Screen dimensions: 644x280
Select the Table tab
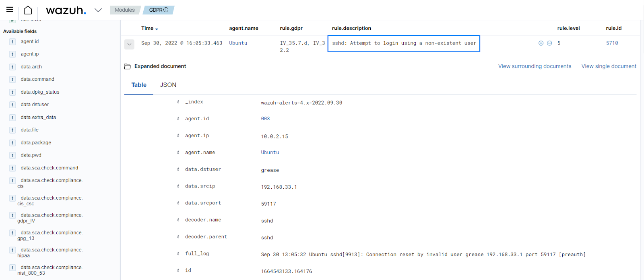[x=139, y=85]
